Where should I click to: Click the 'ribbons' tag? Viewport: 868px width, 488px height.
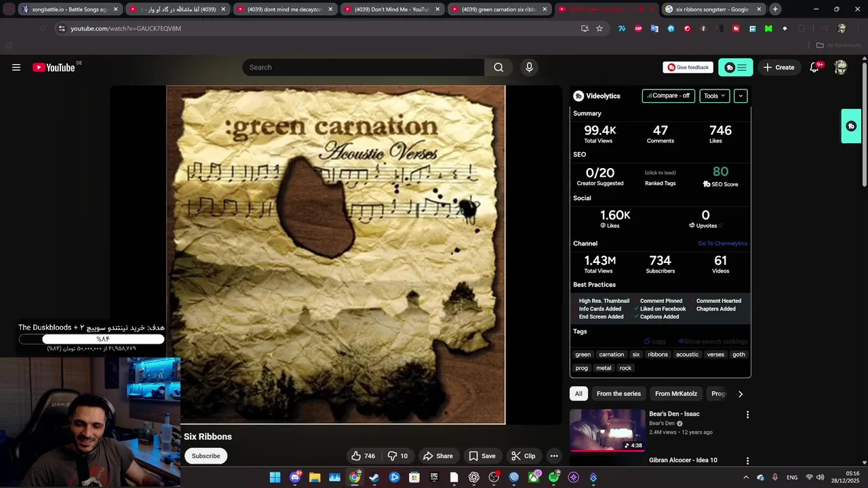tap(658, 354)
